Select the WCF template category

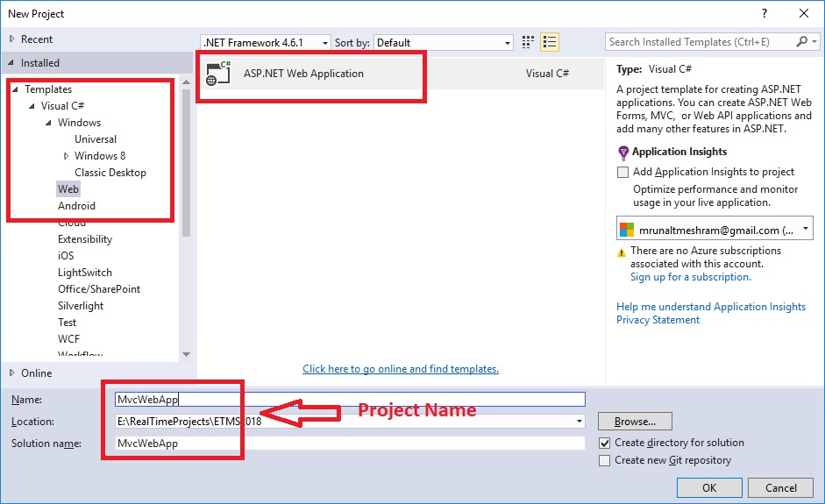[x=69, y=339]
